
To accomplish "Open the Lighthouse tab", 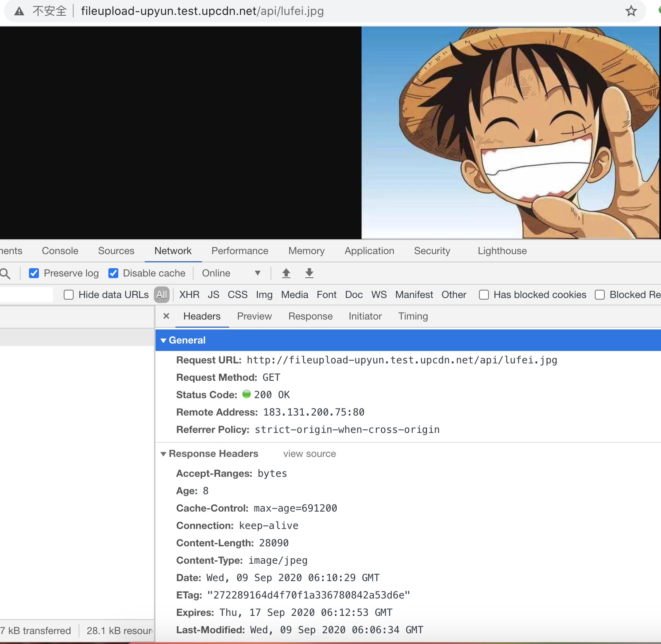I will click(x=502, y=251).
